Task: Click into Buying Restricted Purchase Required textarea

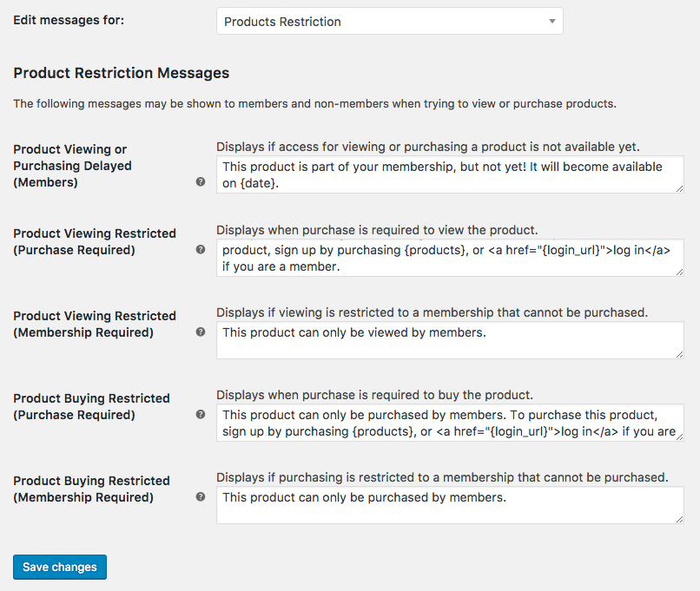Action: tap(450, 423)
